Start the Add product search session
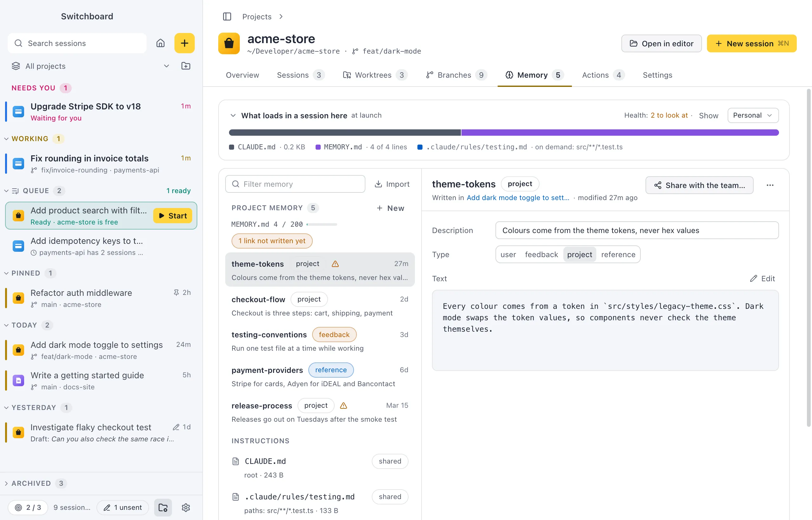The image size is (812, 520). click(x=173, y=216)
